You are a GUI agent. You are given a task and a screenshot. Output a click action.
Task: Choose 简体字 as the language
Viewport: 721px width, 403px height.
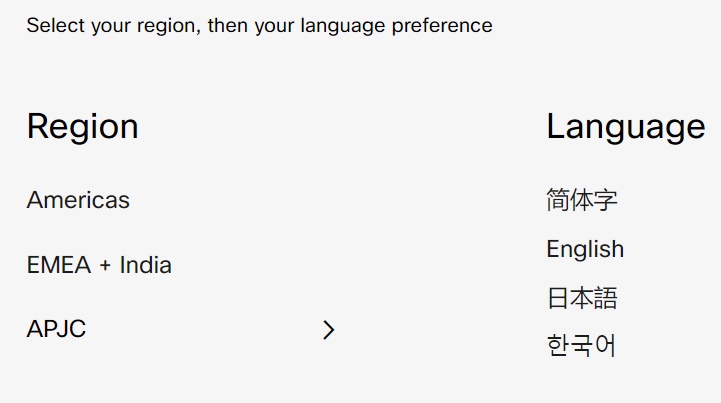pyautogui.click(x=582, y=200)
